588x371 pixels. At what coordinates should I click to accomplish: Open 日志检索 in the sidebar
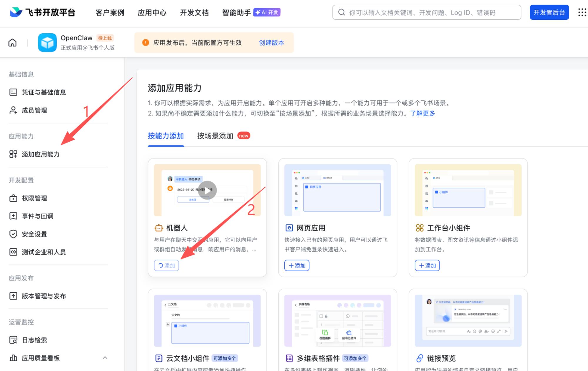point(34,340)
